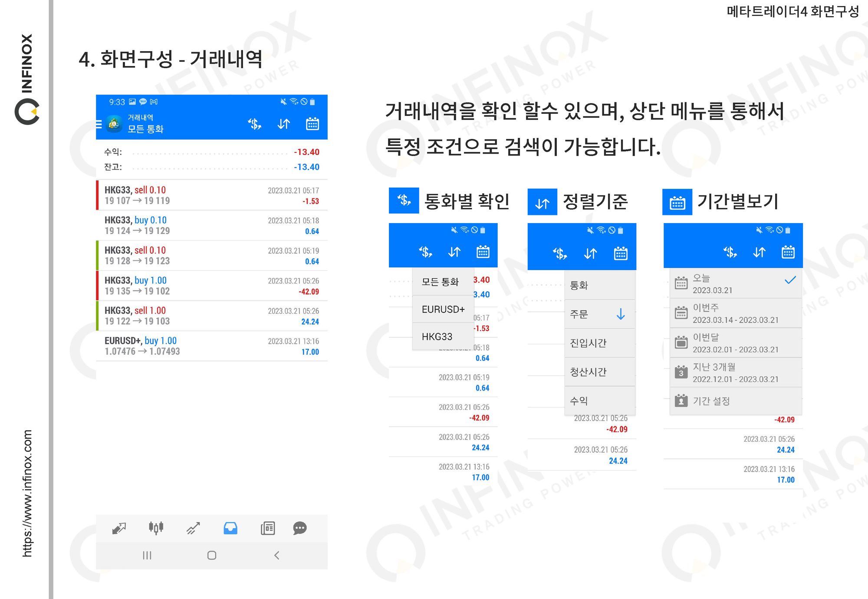Click the 잔고 value -13.40
This screenshot has width=868, height=599.
click(x=307, y=167)
